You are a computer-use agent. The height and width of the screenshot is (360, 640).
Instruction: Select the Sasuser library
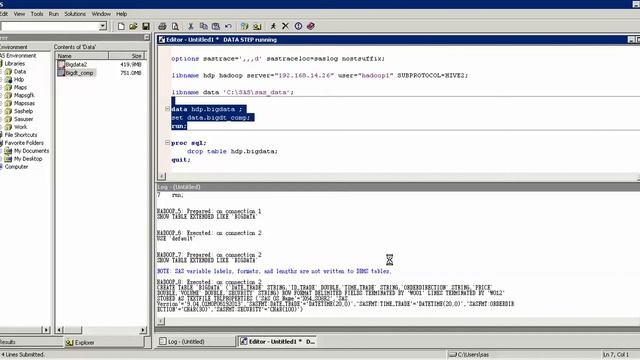tap(24, 119)
